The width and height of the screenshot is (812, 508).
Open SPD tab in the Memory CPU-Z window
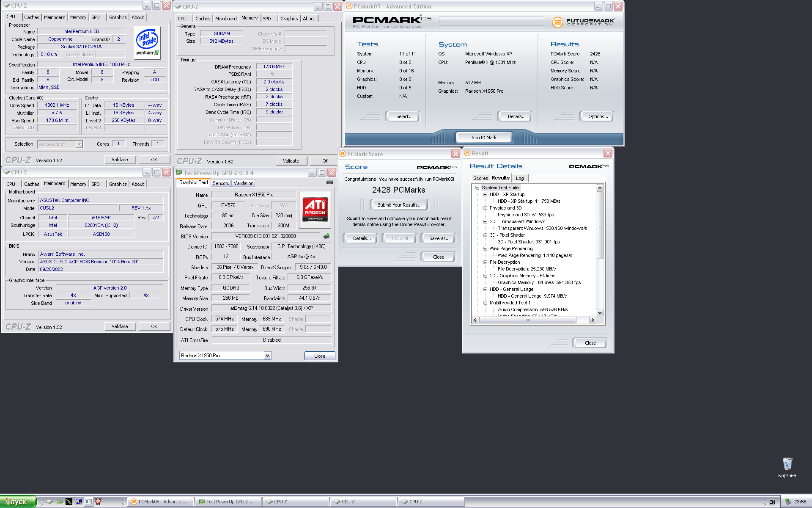pyautogui.click(x=267, y=19)
